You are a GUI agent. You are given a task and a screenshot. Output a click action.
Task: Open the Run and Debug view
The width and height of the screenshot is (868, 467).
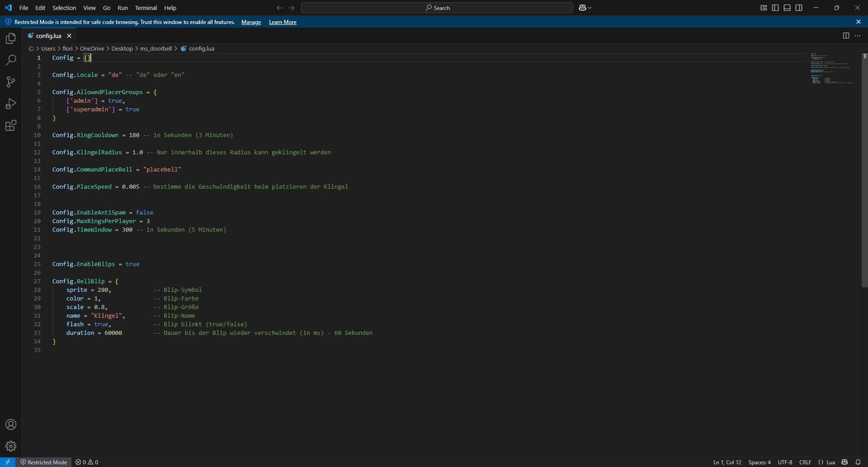click(11, 104)
